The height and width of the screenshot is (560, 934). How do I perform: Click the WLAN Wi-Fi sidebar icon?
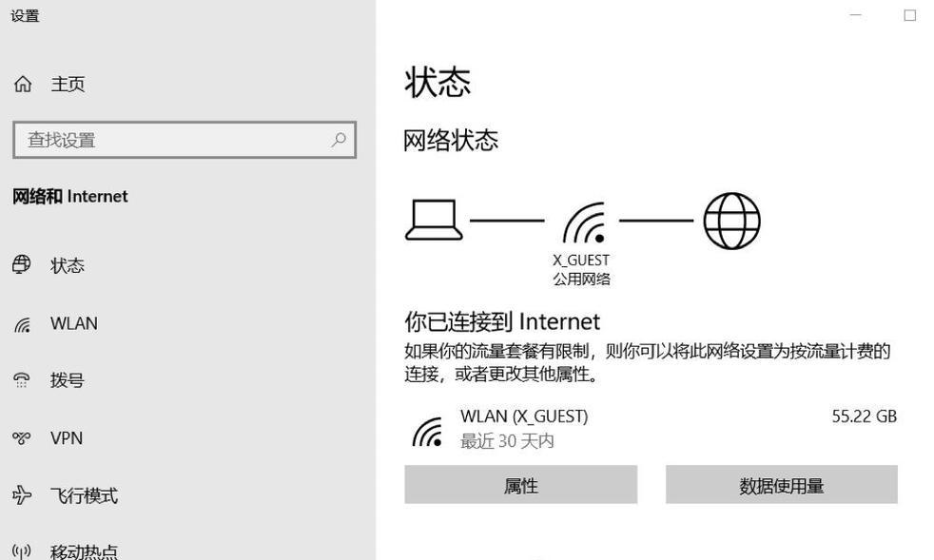pos(22,324)
